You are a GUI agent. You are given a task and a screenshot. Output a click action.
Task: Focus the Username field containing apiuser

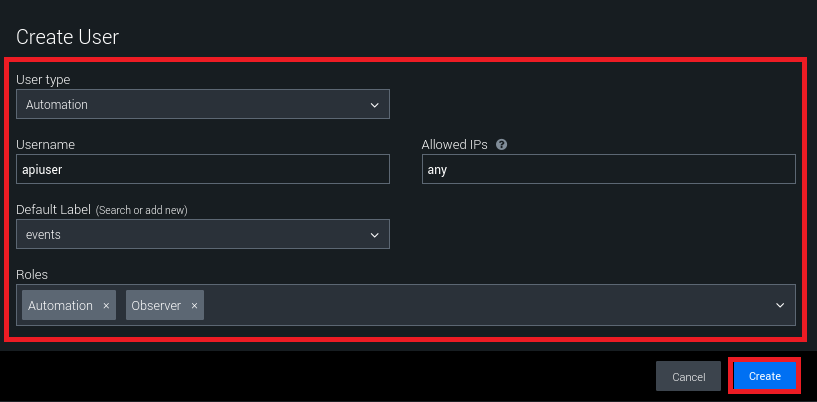pos(202,170)
